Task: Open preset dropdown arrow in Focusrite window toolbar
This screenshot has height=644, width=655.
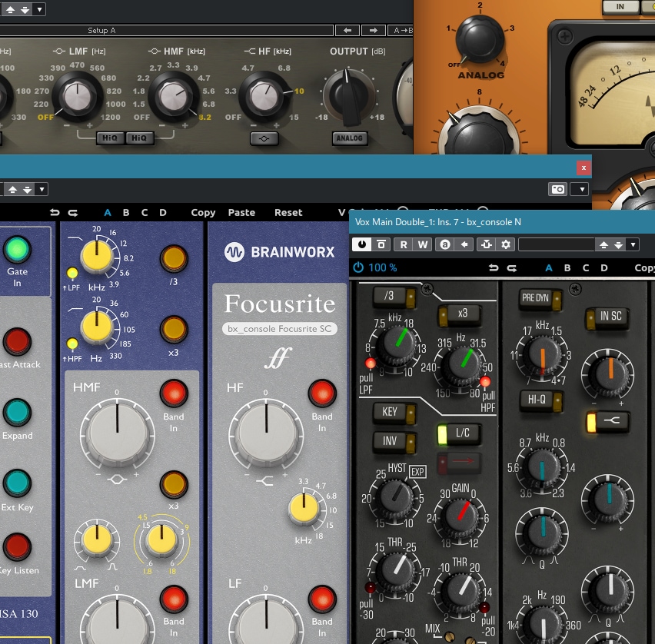Action: [x=42, y=189]
